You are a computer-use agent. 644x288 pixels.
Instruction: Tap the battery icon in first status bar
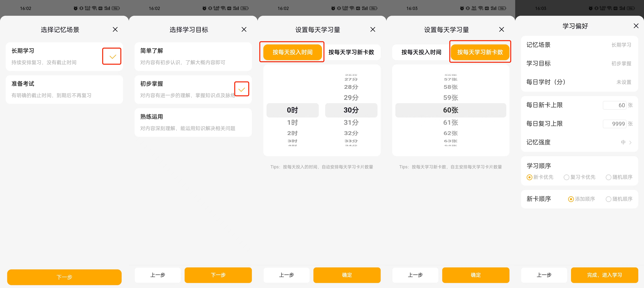tap(115, 8)
